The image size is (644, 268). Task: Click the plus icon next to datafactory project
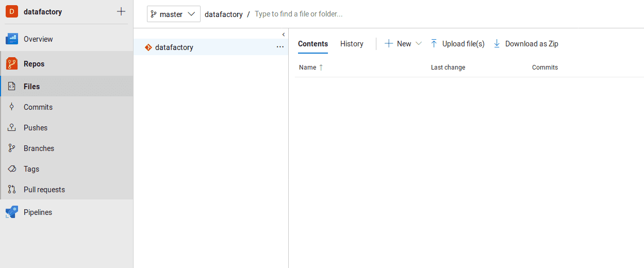[121, 11]
